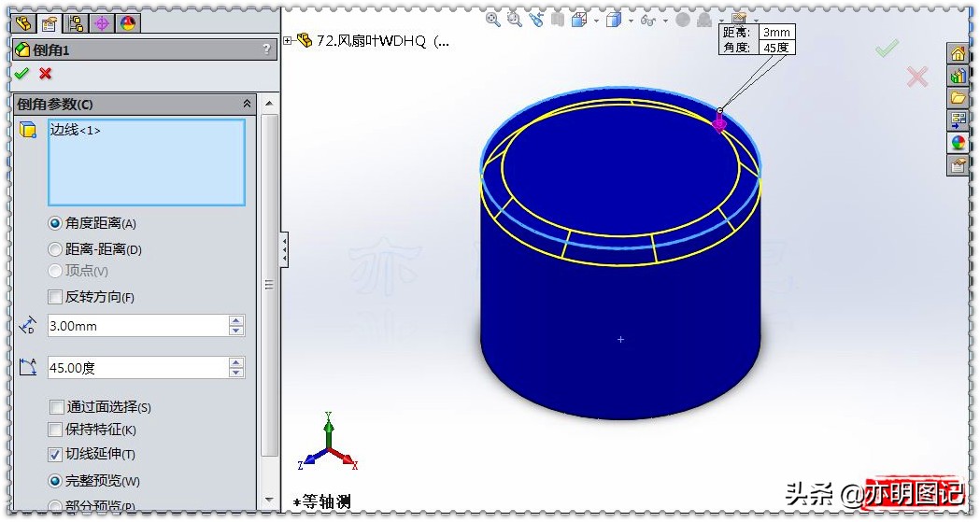This screenshot has height=522, width=980.
Task: Open the Design Library task pane
Action: (959, 76)
